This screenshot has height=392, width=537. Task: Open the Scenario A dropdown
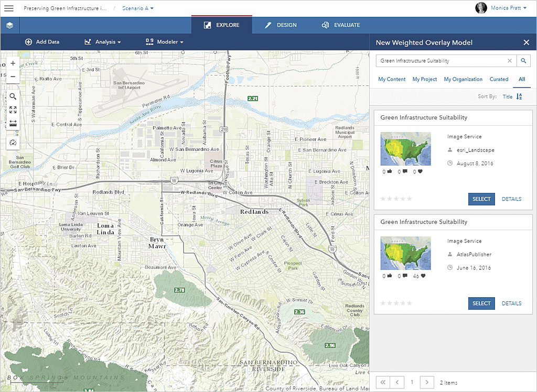(x=138, y=8)
